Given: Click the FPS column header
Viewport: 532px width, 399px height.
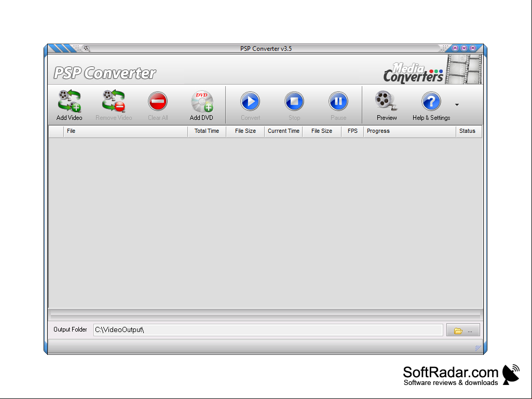Looking at the screenshot, I should tap(352, 131).
